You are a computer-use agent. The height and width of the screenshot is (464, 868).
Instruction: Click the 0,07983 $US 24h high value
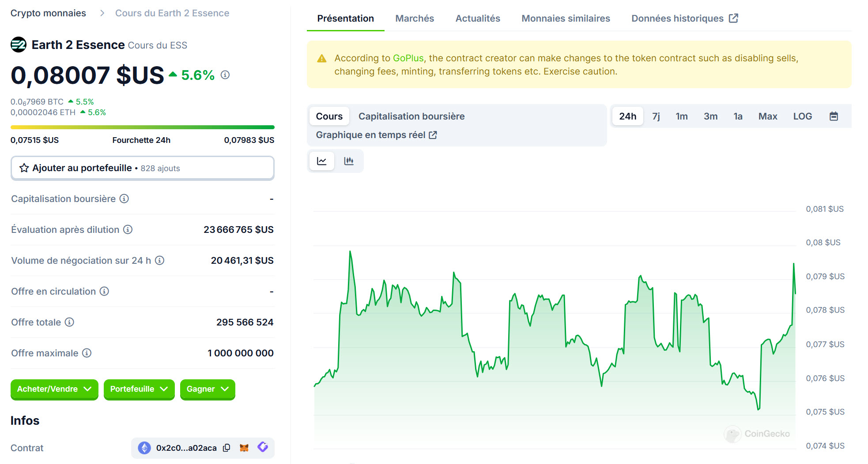[249, 140]
